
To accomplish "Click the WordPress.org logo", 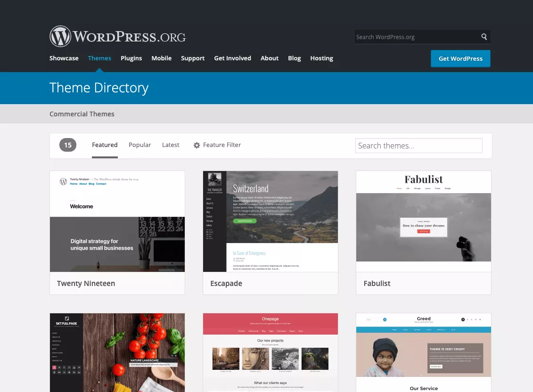I will (118, 36).
